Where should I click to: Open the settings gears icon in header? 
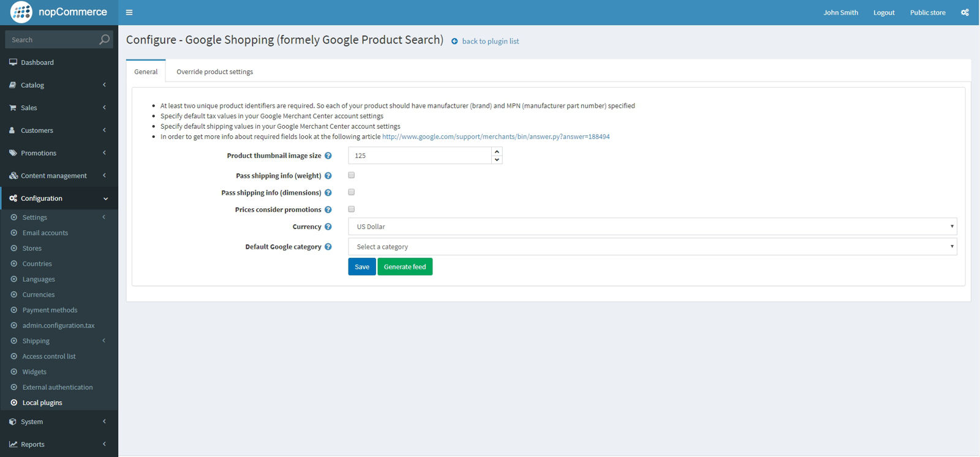click(965, 12)
